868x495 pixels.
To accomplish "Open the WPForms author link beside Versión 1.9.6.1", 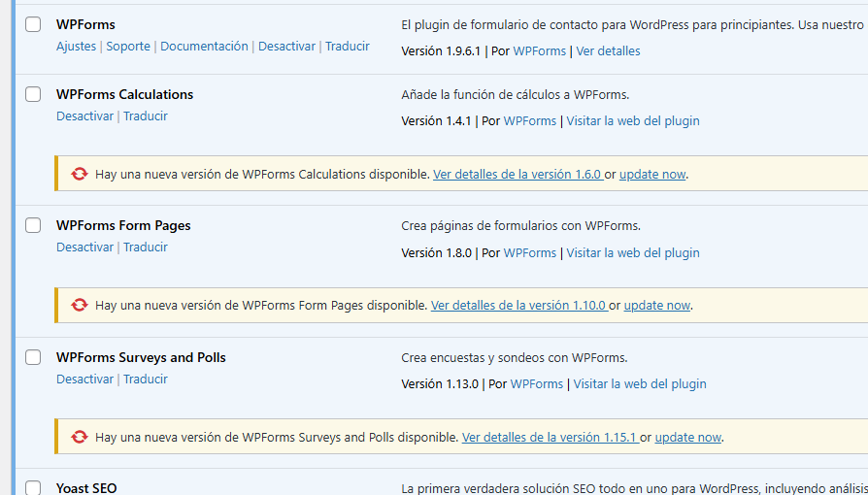I will (539, 50).
